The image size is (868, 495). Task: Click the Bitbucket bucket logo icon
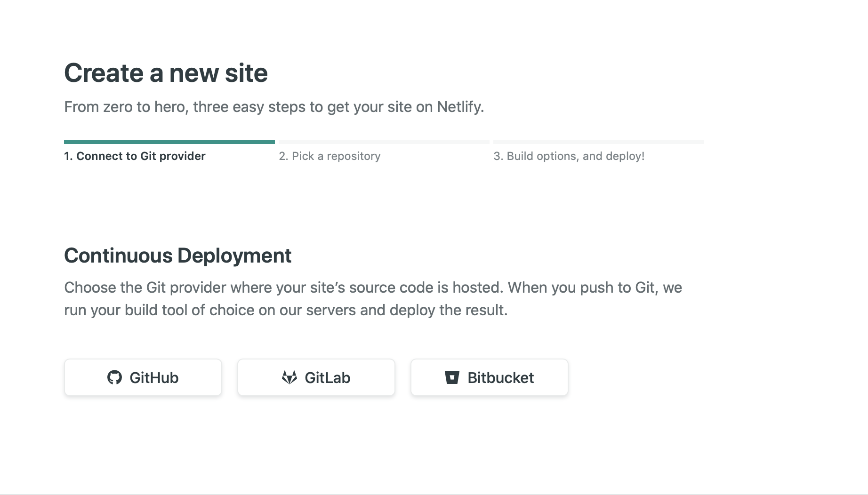pyautogui.click(x=452, y=377)
